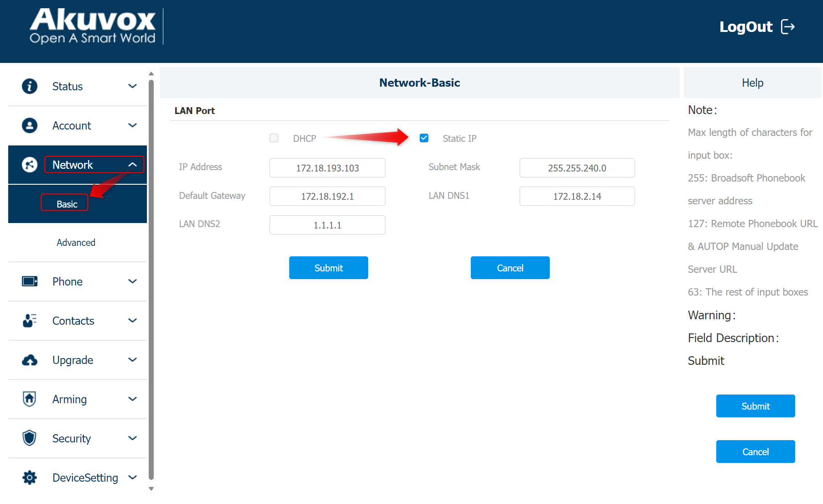This screenshot has height=504, width=823.
Task: Edit the IP Address field
Action: [327, 167]
